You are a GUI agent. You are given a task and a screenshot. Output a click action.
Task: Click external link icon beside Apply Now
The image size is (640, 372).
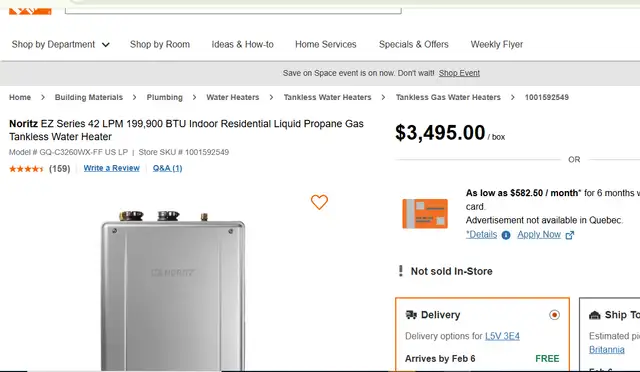tap(570, 235)
